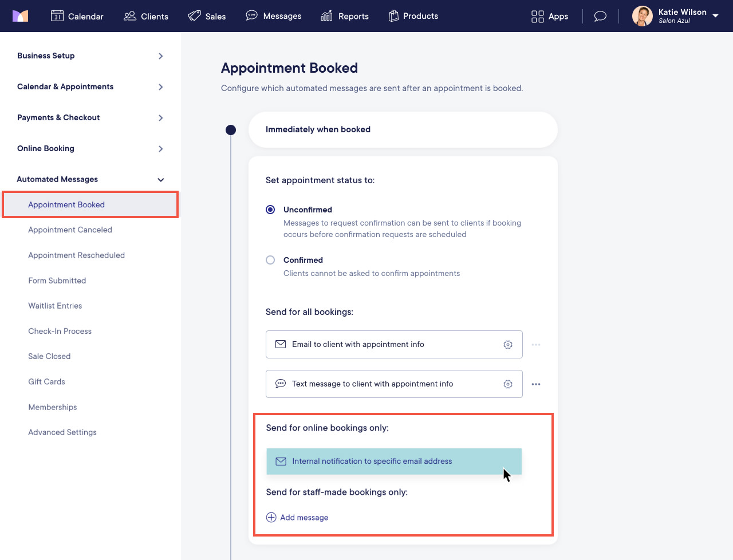This screenshot has height=560, width=733.
Task: Expand the Payments & Checkout section
Action: click(x=160, y=118)
